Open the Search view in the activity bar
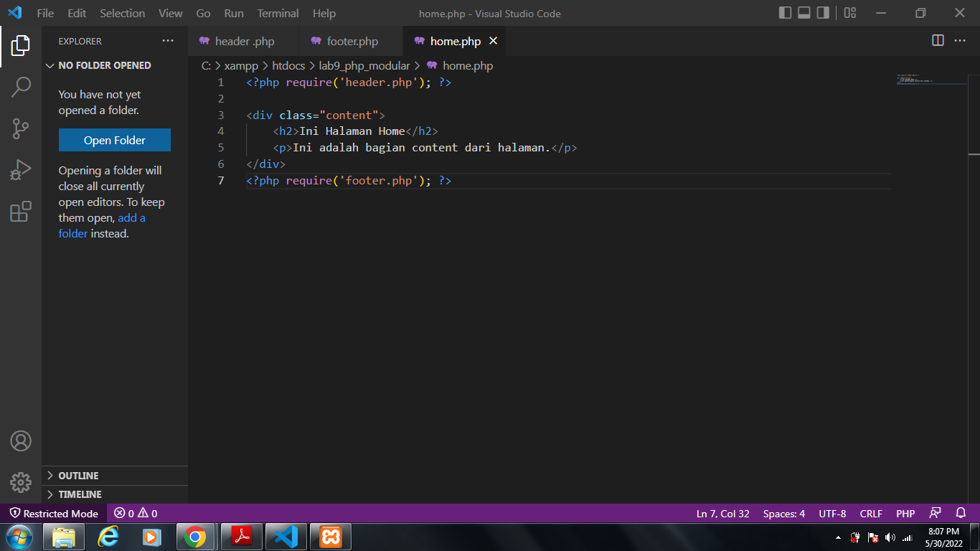980x551 pixels. click(21, 86)
